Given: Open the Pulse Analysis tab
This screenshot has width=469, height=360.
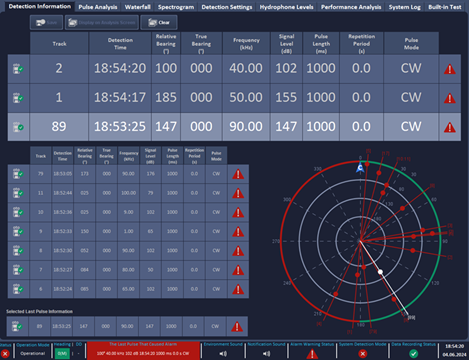Looking at the screenshot, I should 98,7.
